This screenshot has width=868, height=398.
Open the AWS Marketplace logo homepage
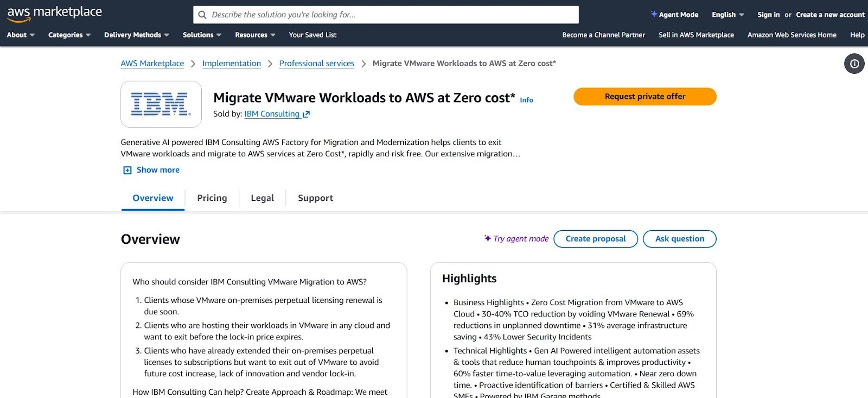pos(54,14)
